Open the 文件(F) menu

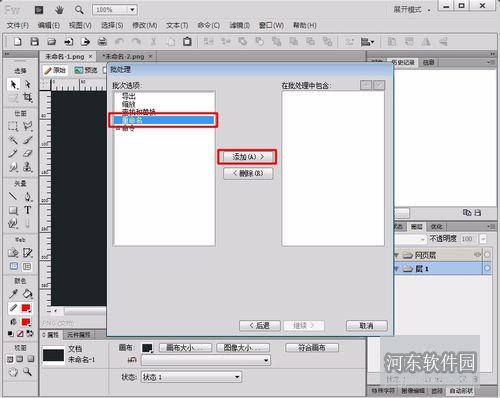[18, 25]
